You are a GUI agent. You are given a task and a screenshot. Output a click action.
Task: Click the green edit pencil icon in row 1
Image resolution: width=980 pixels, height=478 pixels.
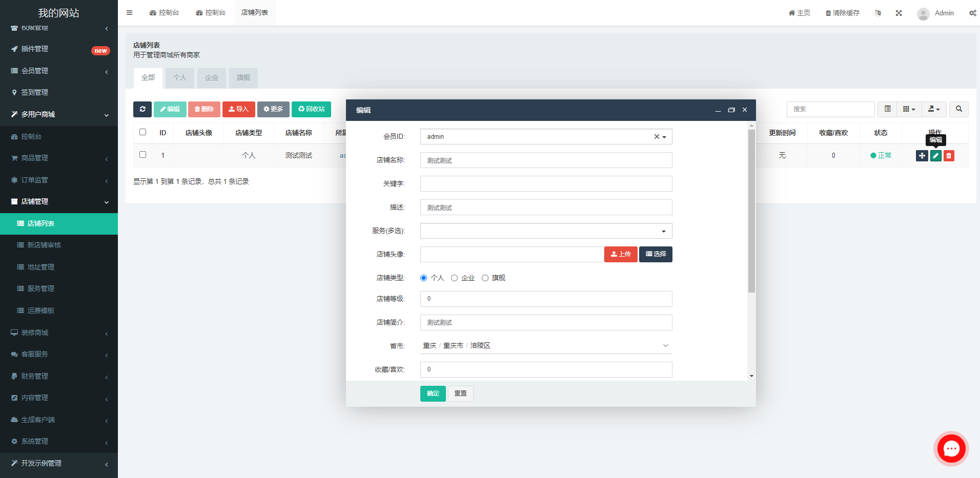click(x=936, y=156)
